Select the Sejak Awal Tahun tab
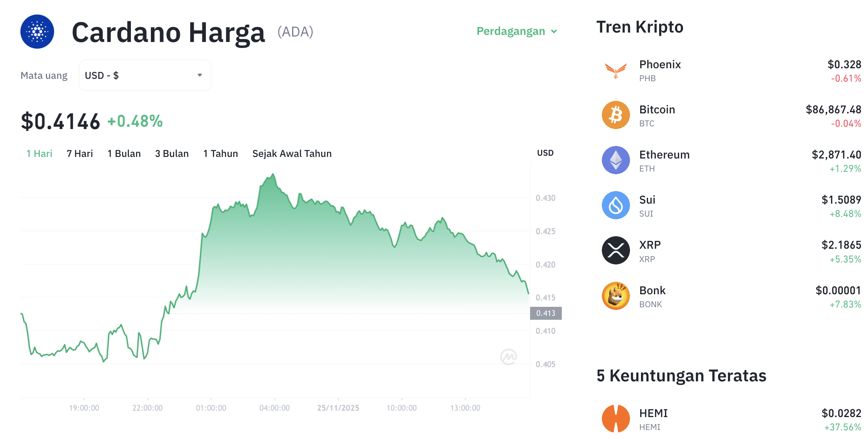Image resolution: width=868 pixels, height=441 pixels. [x=292, y=153]
